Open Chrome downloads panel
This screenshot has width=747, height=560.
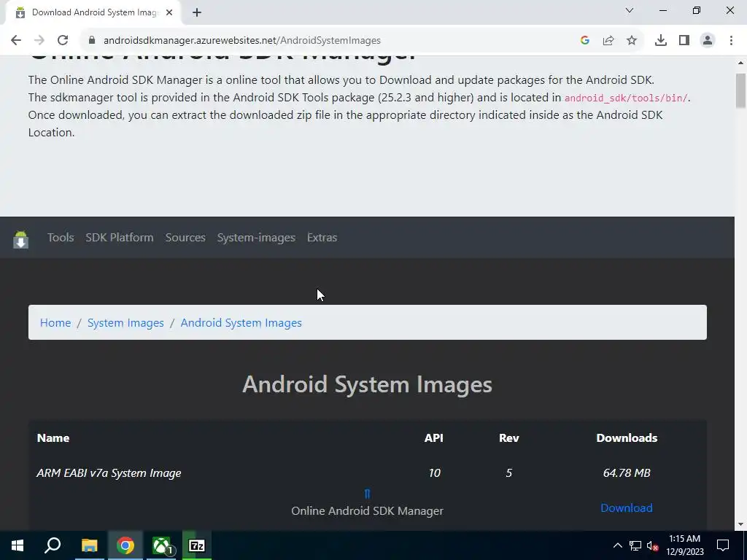point(661,41)
